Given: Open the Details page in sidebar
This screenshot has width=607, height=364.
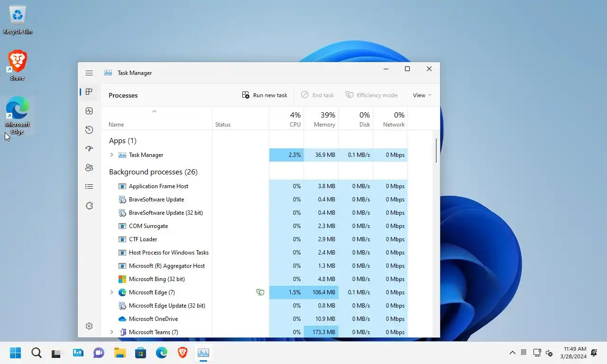Looking at the screenshot, I should 89,187.
